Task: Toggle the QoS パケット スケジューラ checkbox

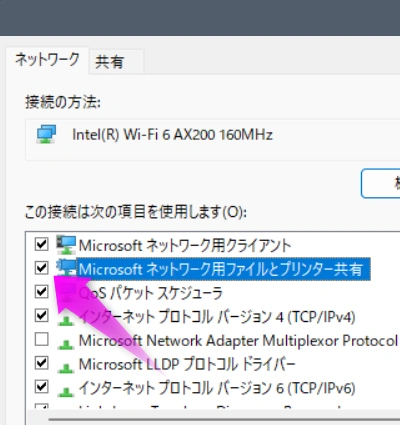Action: pos(41,292)
